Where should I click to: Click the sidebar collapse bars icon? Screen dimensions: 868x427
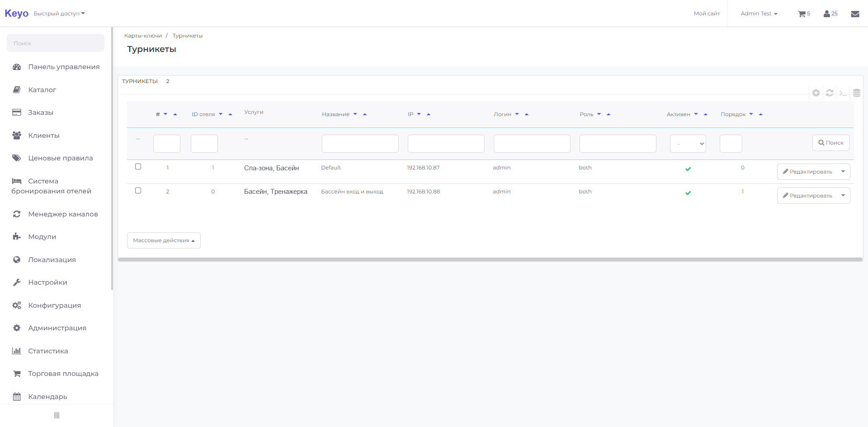coord(57,415)
